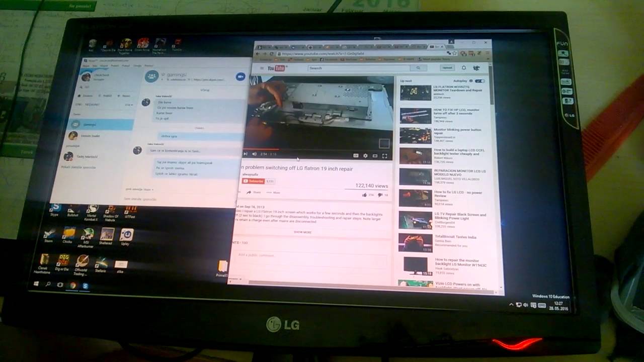This screenshot has height=362, width=644.
Task: Reload page in Chrome
Action: [x=272, y=53]
